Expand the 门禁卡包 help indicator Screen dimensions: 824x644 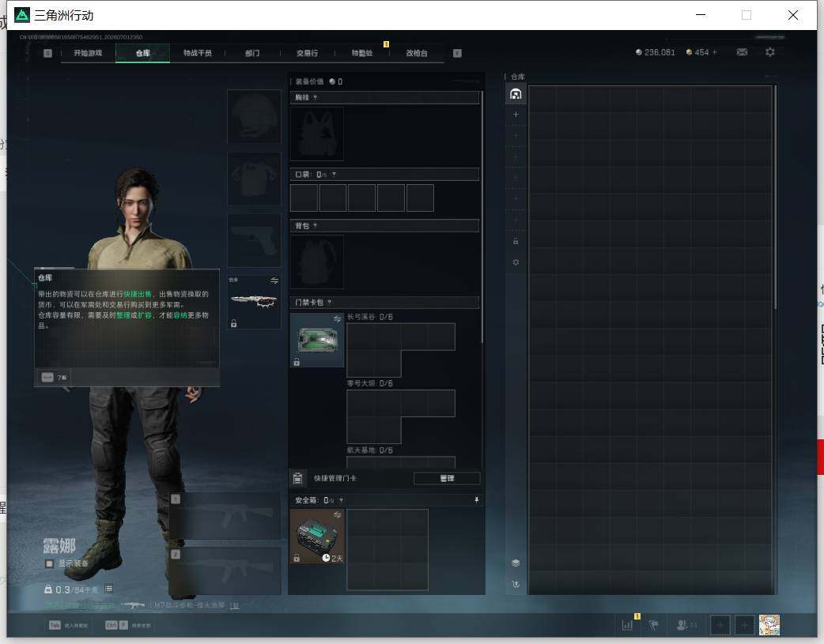329,302
